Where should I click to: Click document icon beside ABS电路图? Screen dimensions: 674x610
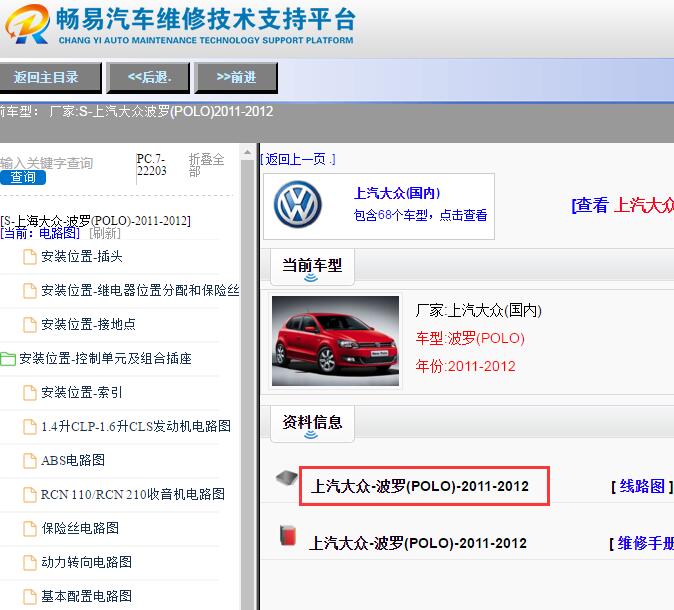(30, 460)
